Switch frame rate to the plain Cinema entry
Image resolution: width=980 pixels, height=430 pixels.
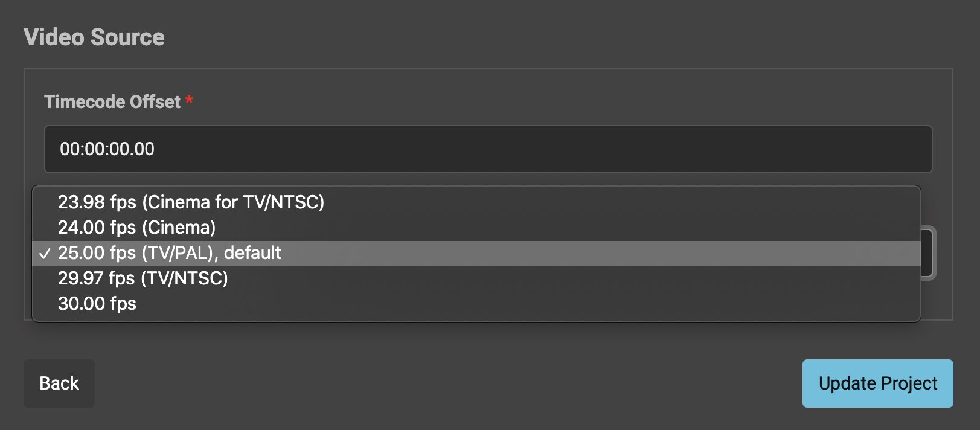coord(476,228)
